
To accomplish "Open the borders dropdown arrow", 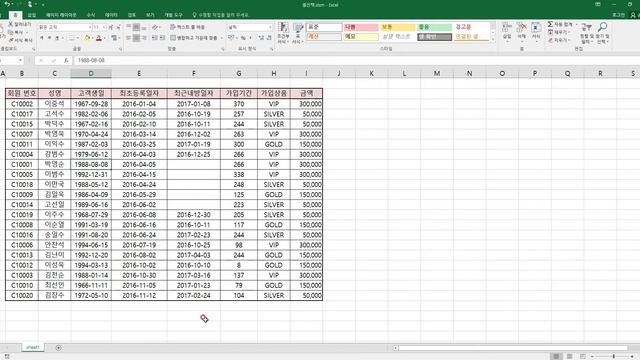I will point(78,38).
